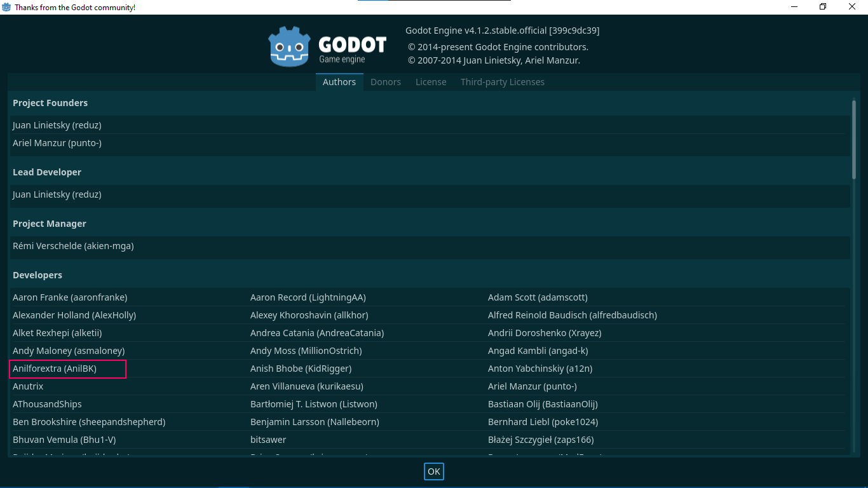The width and height of the screenshot is (868, 488).
Task: Click the Godot robot logo icon
Action: [289, 46]
